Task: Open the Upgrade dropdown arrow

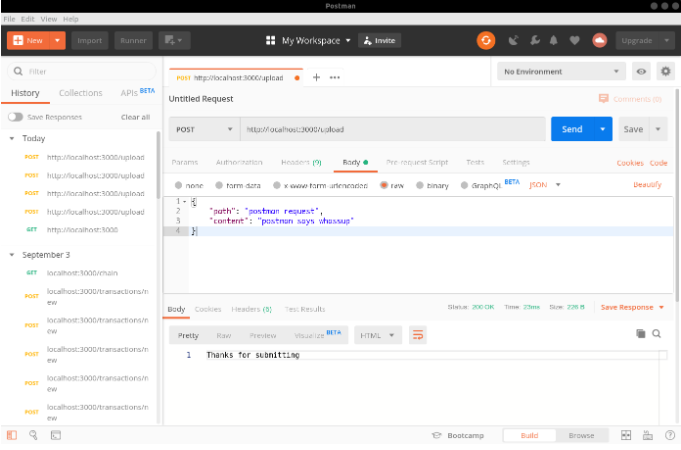Action: click(x=666, y=40)
